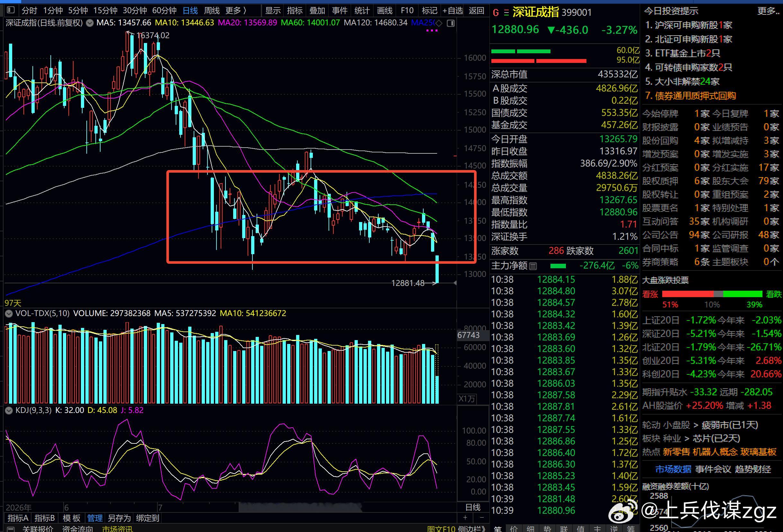783x532 pixels.
Task: Click the F10 toolbar button
Action: tap(407, 11)
